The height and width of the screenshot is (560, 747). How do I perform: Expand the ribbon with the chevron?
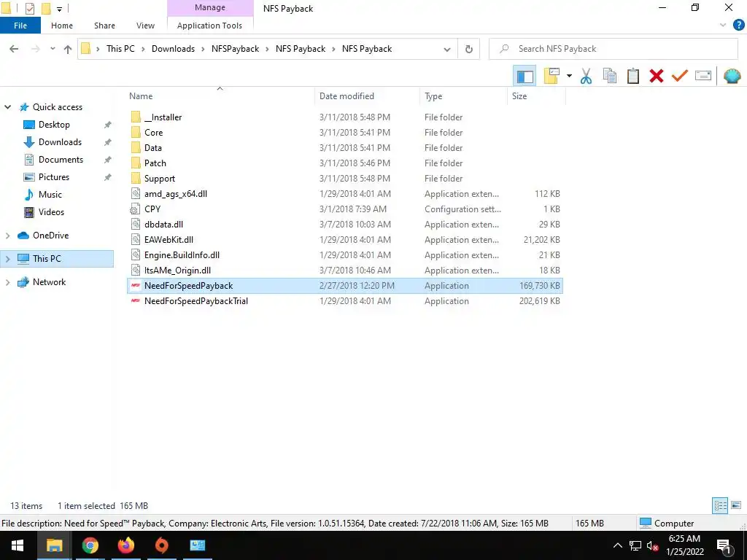[x=723, y=26]
